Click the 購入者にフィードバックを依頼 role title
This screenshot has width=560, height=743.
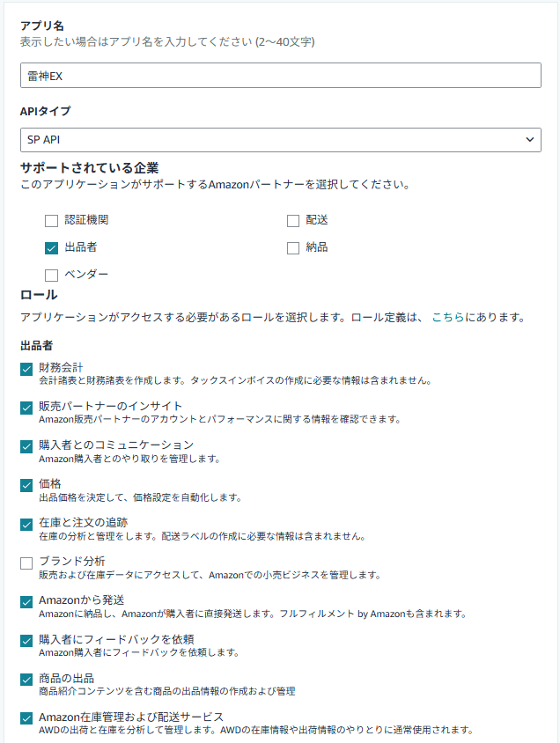(116, 639)
